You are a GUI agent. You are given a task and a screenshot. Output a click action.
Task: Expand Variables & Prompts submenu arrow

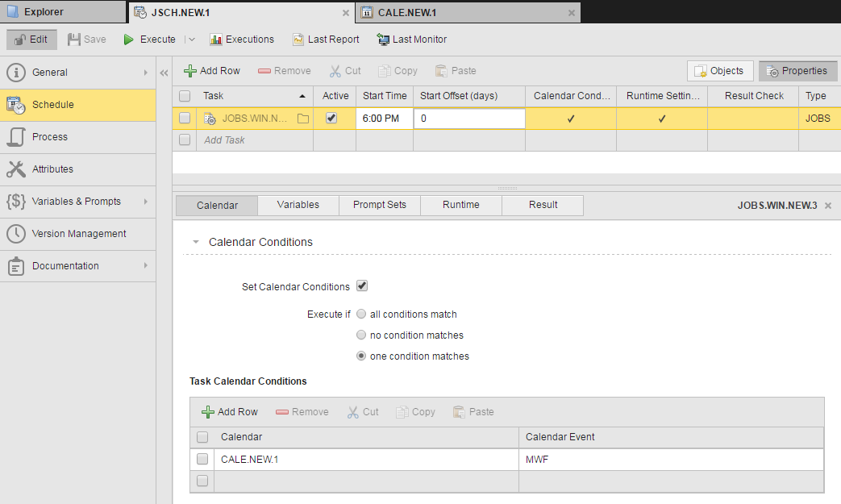click(x=145, y=201)
